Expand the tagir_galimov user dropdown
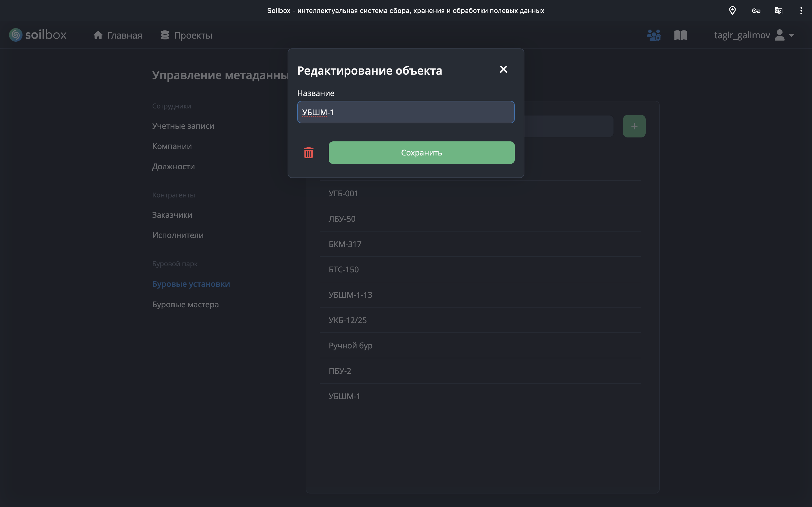 (x=754, y=35)
